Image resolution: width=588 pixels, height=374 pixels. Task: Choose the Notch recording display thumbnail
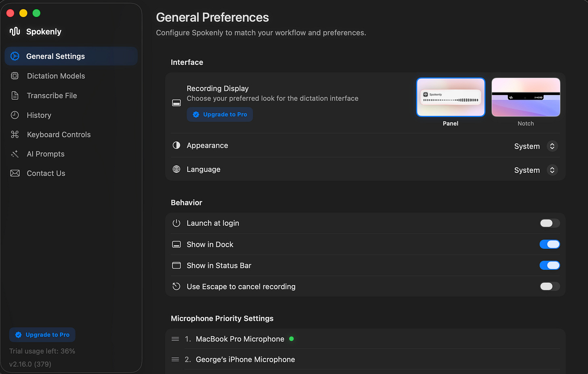click(526, 97)
